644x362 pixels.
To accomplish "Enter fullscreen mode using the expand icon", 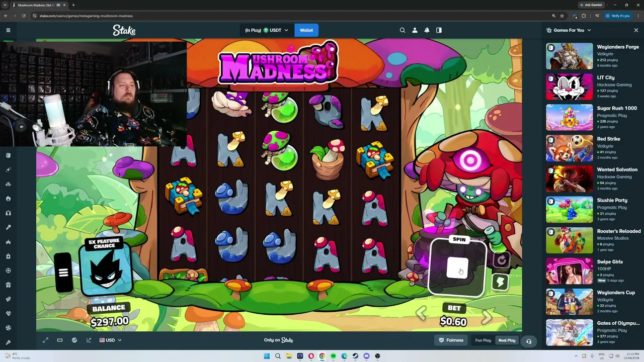I will coord(45,340).
